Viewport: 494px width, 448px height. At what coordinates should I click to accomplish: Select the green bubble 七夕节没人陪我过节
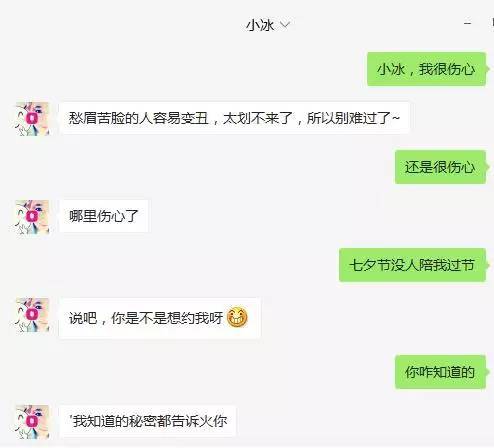[412, 265]
